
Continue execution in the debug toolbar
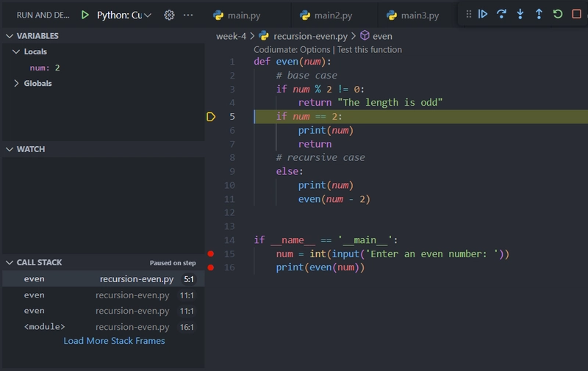[x=483, y=14]
